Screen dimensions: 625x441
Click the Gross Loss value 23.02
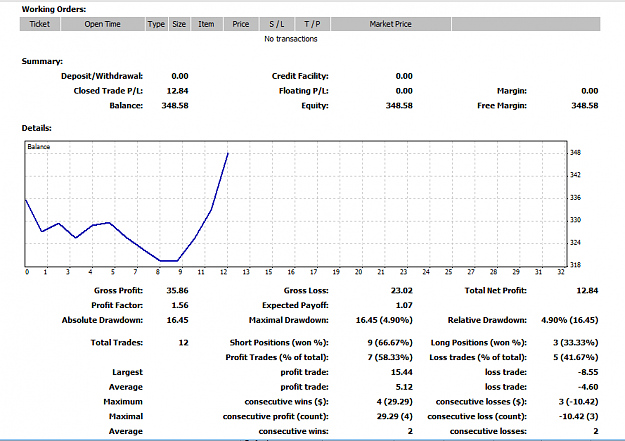pyautogui.click(x=401, y=291)
